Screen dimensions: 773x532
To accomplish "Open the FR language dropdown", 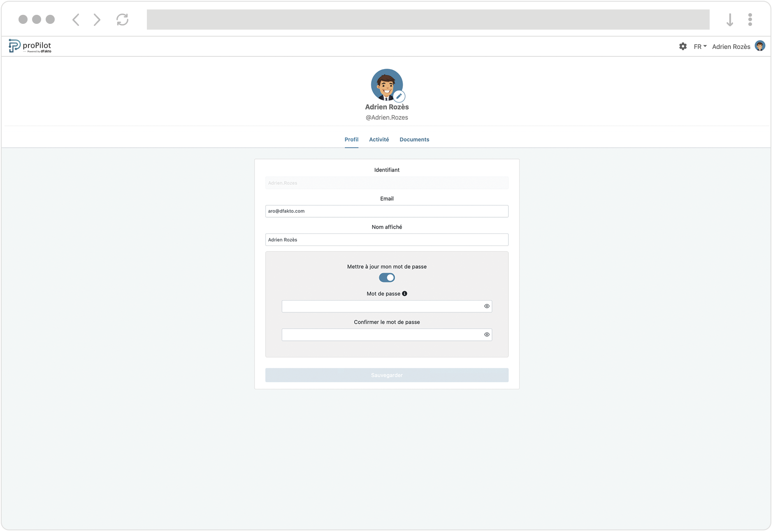I will (699, 46).
